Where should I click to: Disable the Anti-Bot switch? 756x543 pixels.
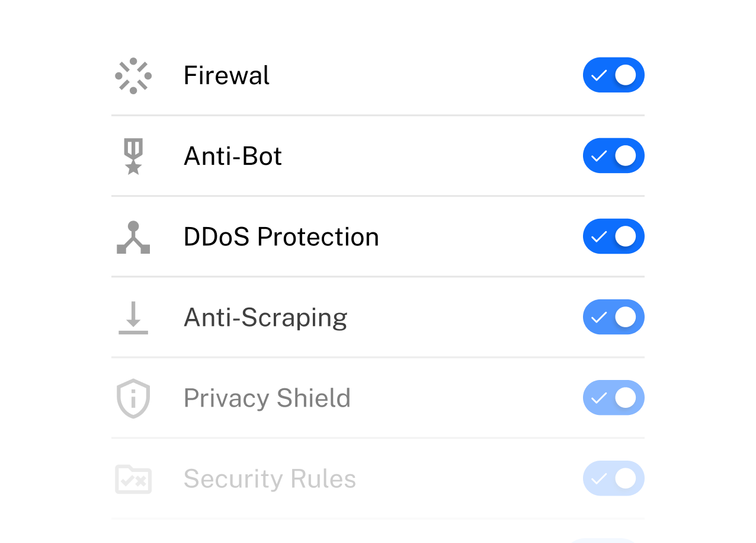point(613,156)
